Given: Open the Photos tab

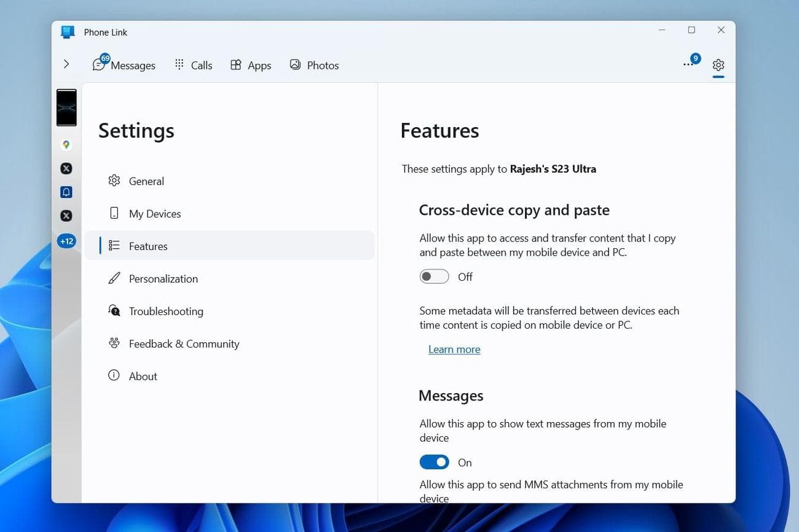Looking at the screenshot, I should 314,65.
